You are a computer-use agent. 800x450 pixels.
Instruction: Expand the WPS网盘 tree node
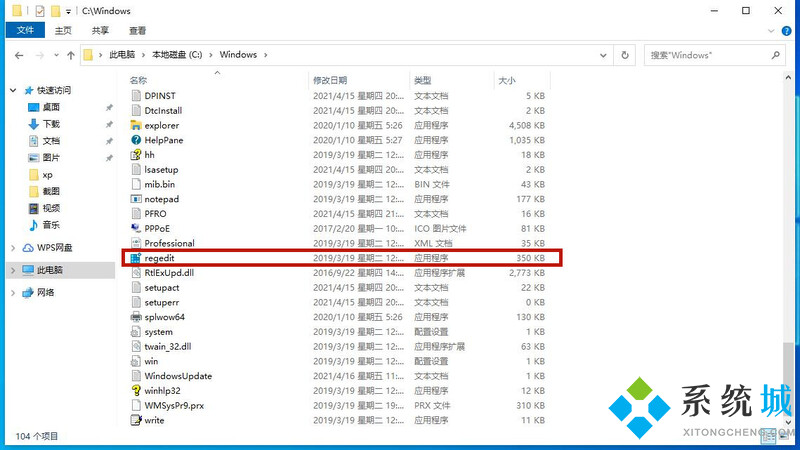click(13, 247)
